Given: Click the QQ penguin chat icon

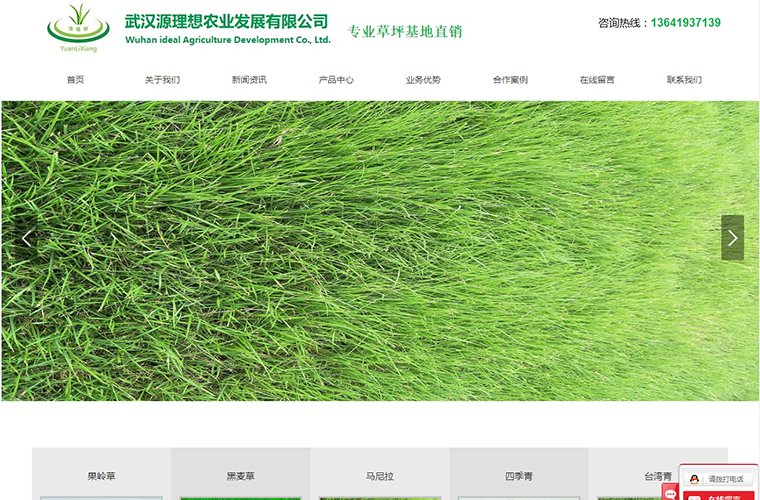Looking at the screenshot, I should click(x=695, y=480).
